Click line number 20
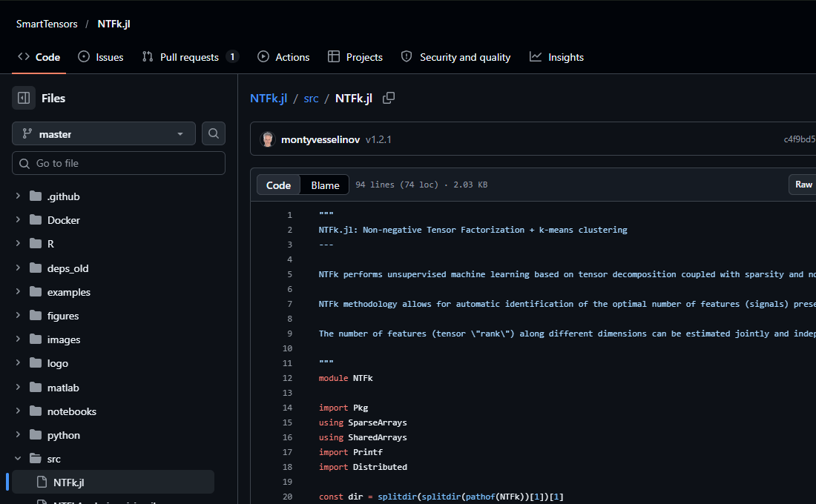 (287, 497)
